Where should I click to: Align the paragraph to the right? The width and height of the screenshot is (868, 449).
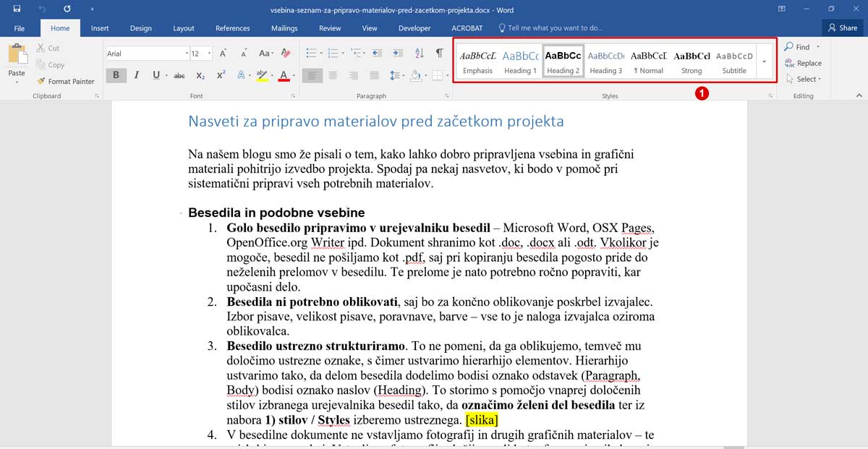[x=352, y=75]
